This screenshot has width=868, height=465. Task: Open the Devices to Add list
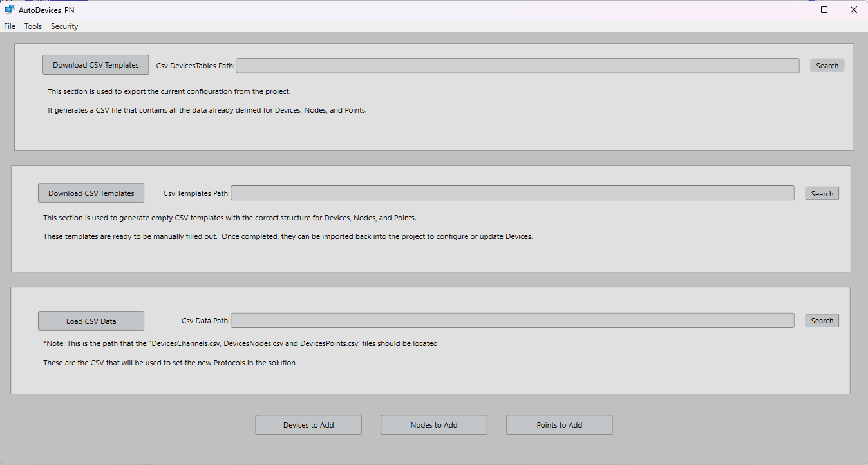[x=308, y=425]
